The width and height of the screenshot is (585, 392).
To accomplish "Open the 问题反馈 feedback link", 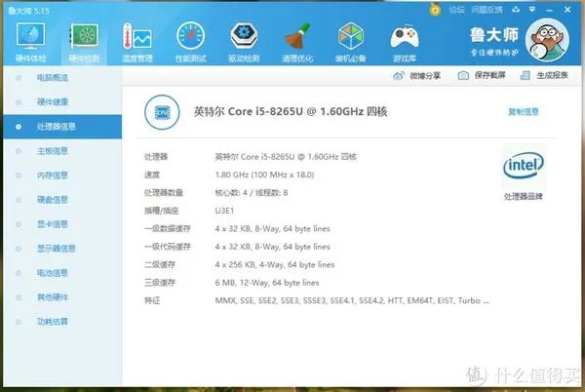I will (x=487, y=10).
